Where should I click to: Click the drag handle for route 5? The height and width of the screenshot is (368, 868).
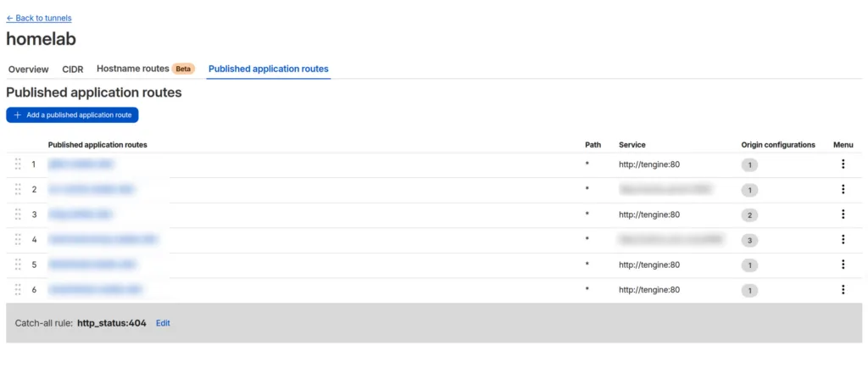tap(18, 265)
